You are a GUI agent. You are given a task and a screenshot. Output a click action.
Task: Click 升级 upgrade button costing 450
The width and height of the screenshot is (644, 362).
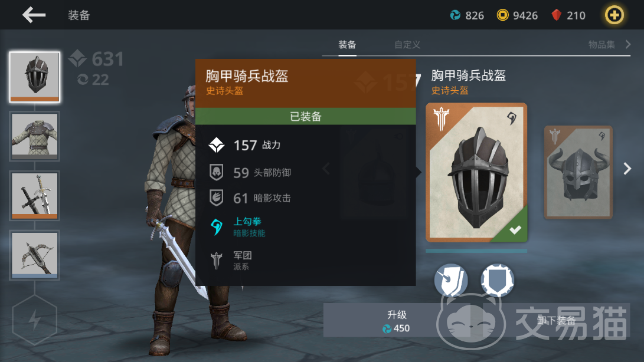[396, 321]
